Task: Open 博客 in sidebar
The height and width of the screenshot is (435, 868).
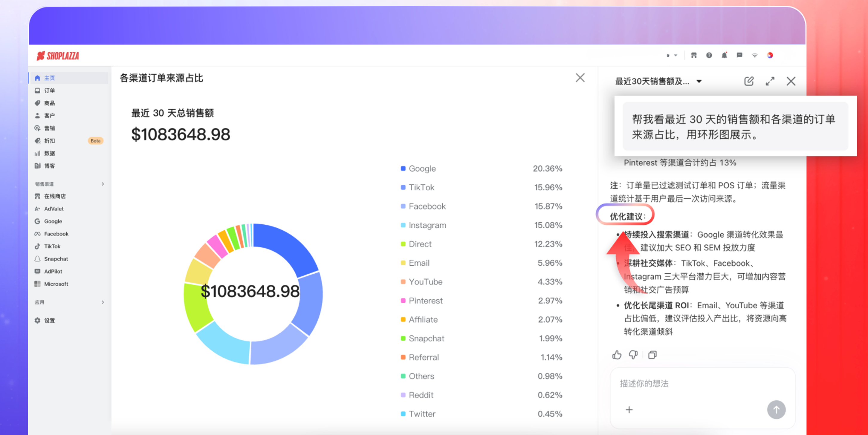Action: [69, 166]
